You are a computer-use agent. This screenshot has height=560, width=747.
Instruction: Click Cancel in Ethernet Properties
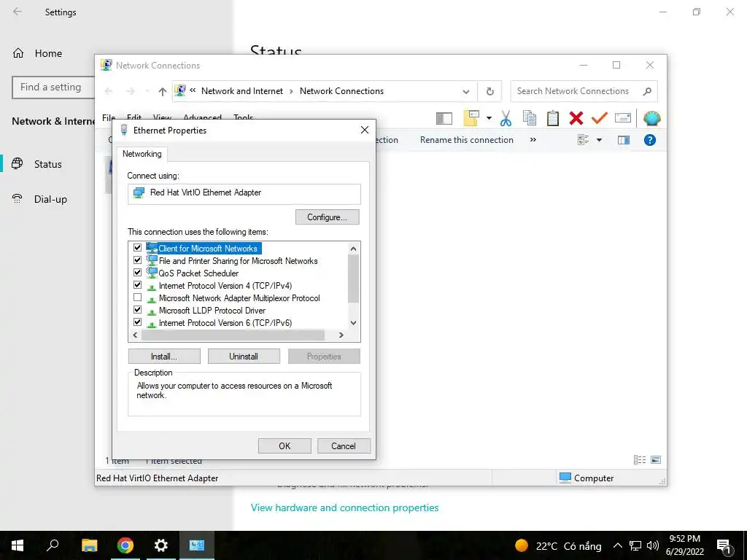(344, 446)
